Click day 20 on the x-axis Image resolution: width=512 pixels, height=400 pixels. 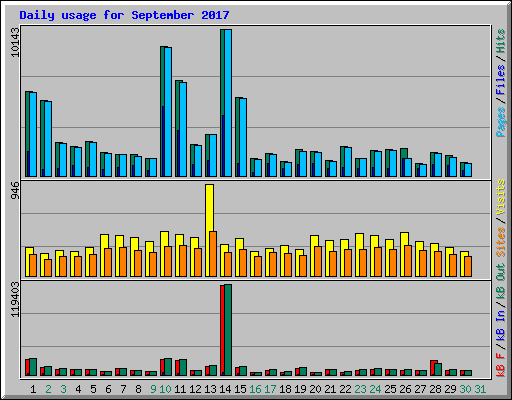pyautogui.click(x=315, y=389)
